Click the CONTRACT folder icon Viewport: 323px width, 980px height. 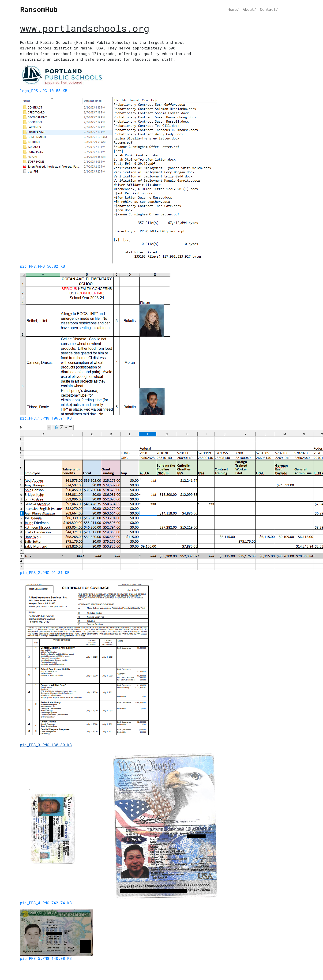[x=25, y=108]
